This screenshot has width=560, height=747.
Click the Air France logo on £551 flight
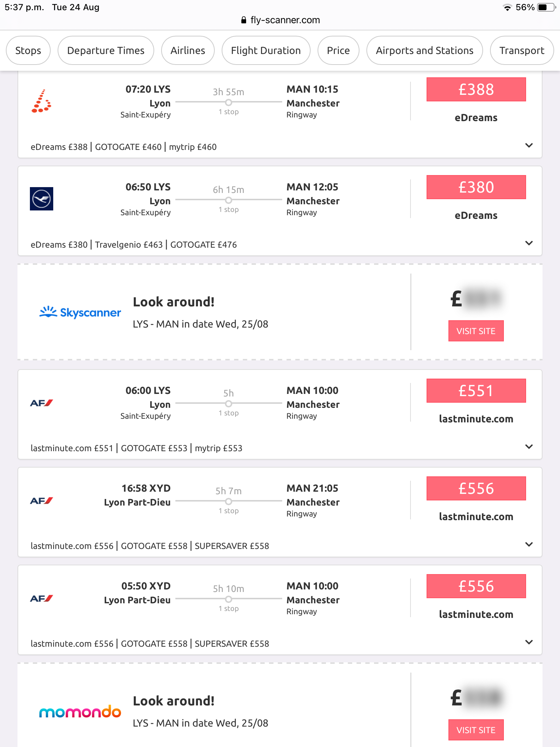click(42, 403)
